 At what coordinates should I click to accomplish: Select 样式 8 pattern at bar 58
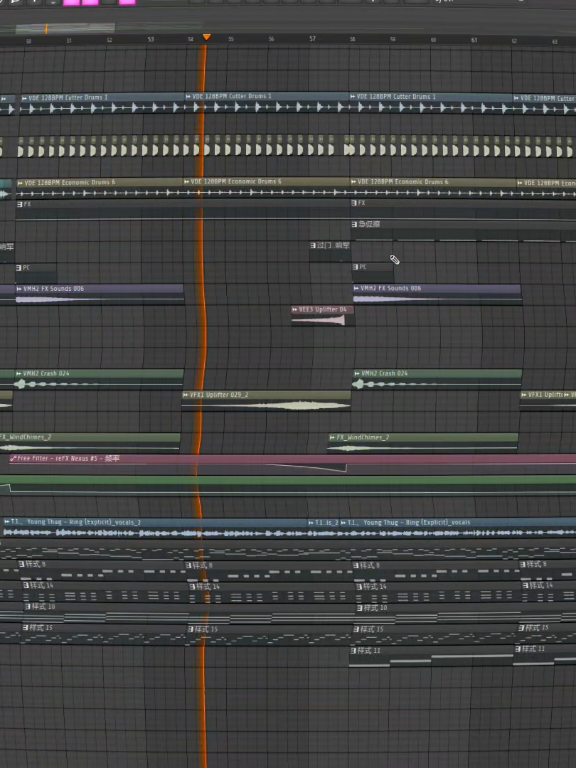coord(435,571)
